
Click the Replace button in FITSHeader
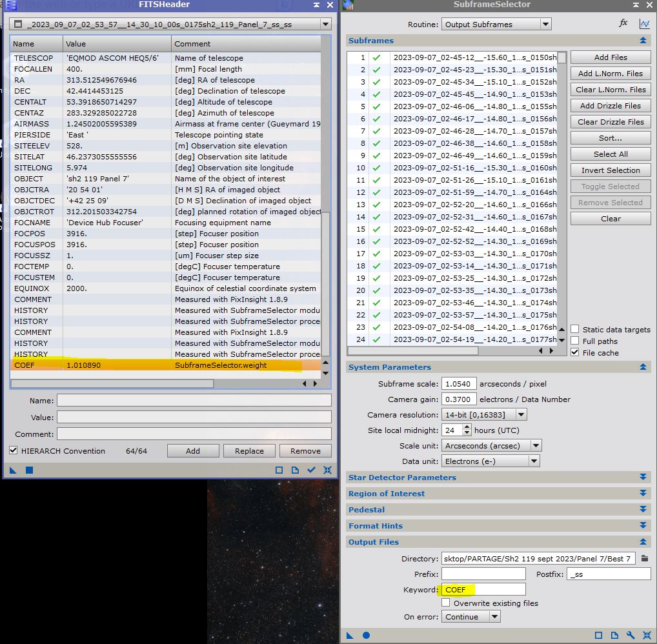tap(249, 451)
